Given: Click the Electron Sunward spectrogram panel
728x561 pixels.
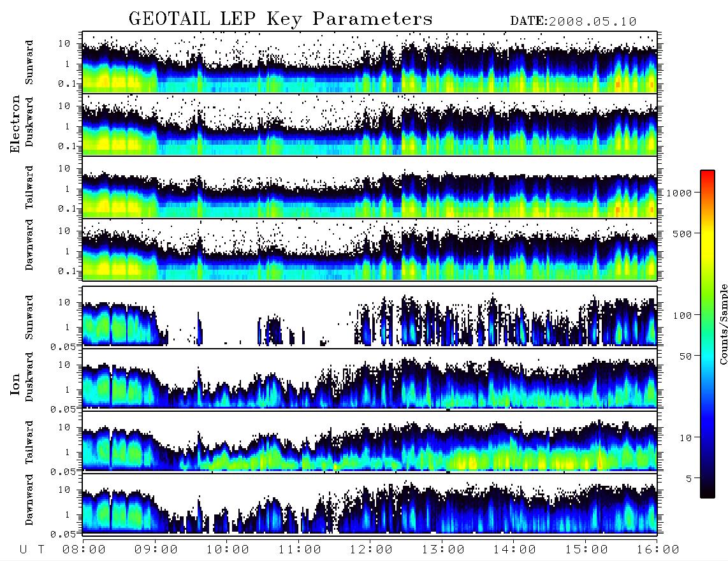Looking at the screenshot, I should click(x=370, y=62).
